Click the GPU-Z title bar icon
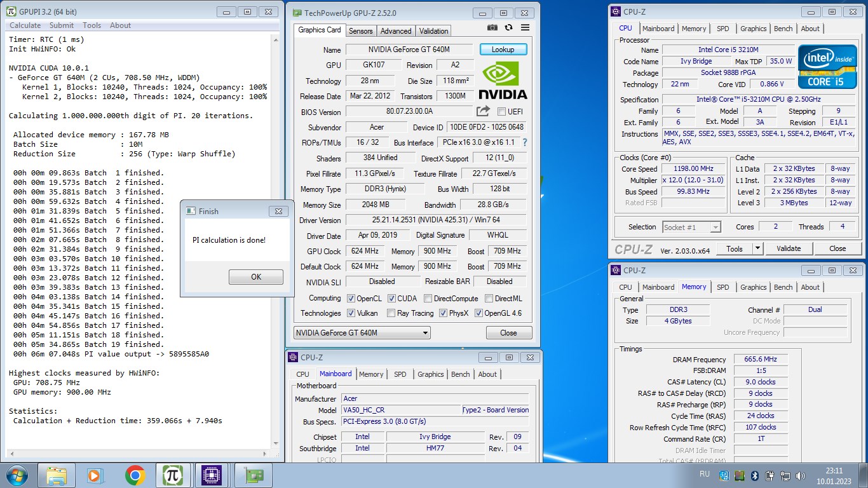868x488 pixels. (297, 13)
